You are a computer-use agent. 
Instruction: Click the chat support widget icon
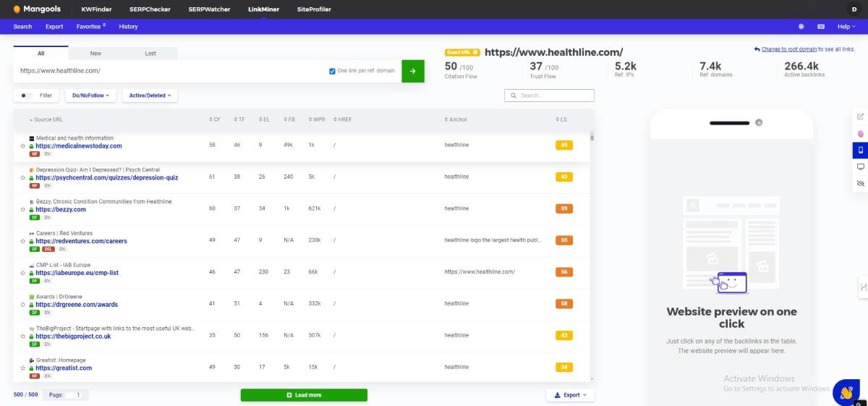pyautogui.click(x=846, y=392)
